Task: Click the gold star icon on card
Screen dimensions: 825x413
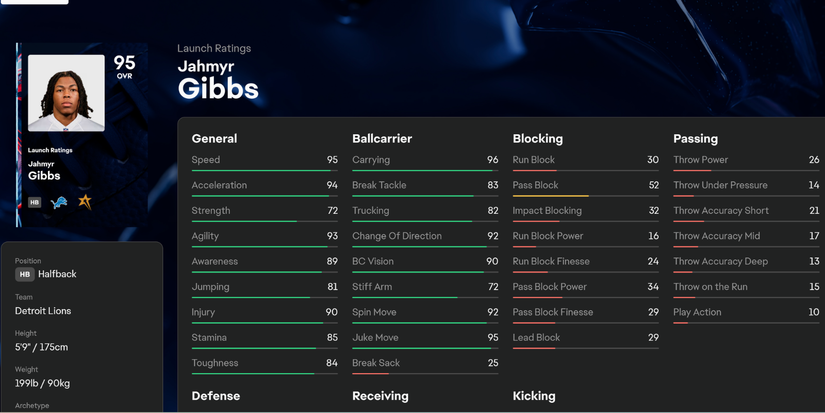Action: coord(85,202)
